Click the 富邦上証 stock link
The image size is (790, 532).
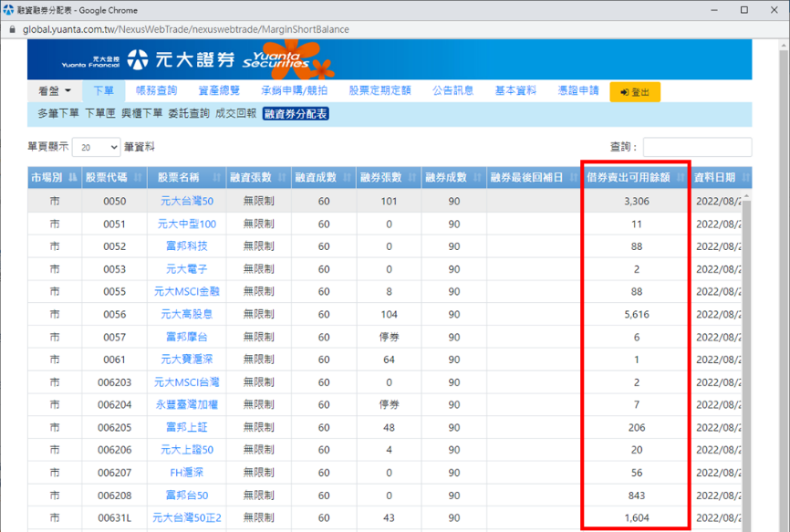click(x=187, y=427)
